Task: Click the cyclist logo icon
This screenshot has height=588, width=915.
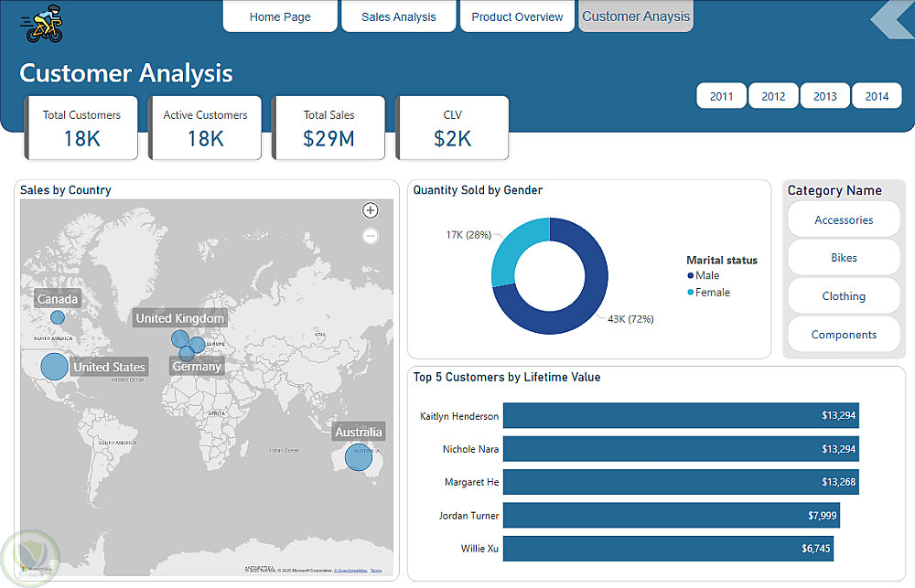Action: [43, 25]
